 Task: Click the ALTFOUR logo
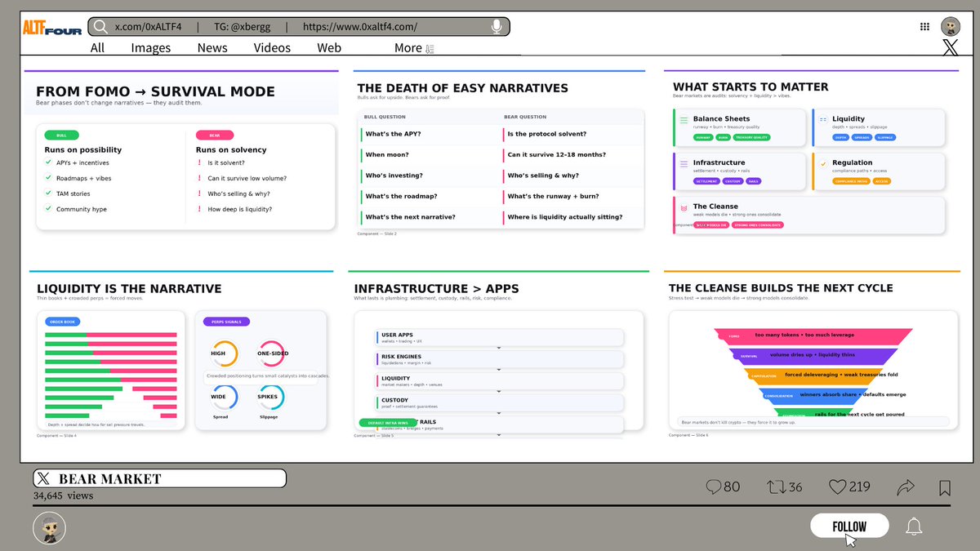pyautogui.click(x=51, y=27)
